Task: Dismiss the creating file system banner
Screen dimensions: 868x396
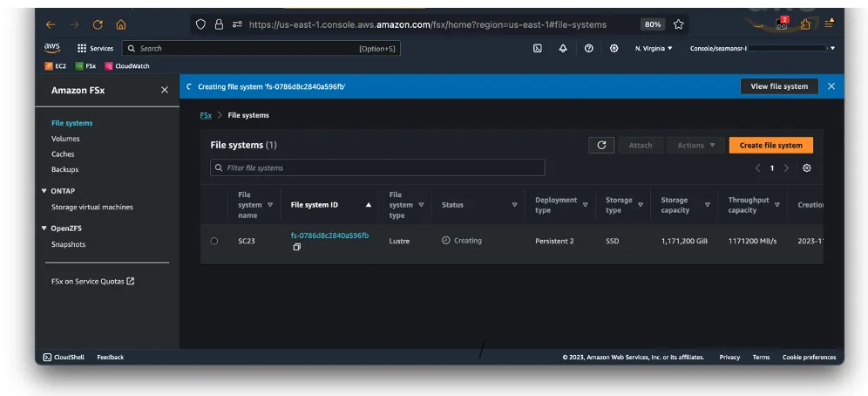Action: pos(831,86)
